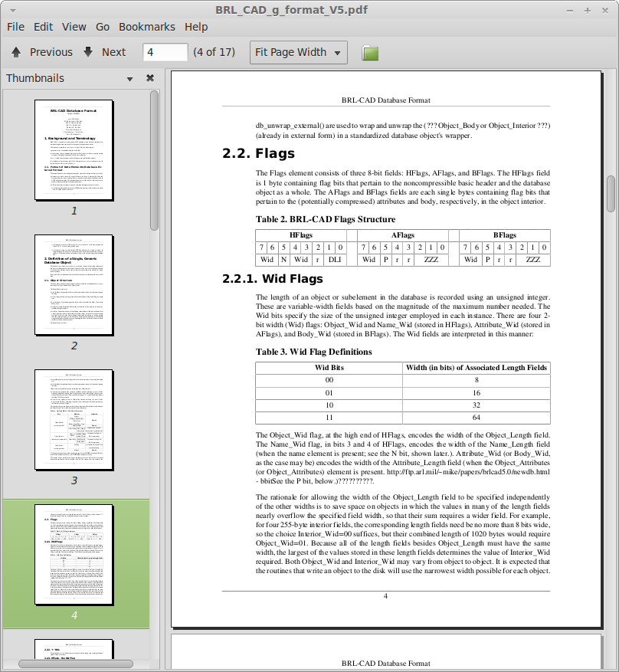Select the page 3 thumbnail
The image size is (619, 672).
pyautogui.click(x=74, y=419)
